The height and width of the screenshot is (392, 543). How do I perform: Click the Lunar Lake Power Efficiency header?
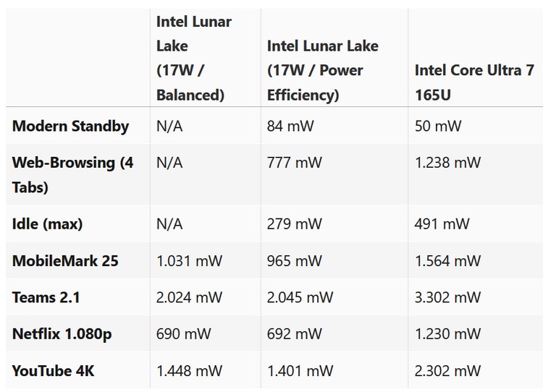324,70
